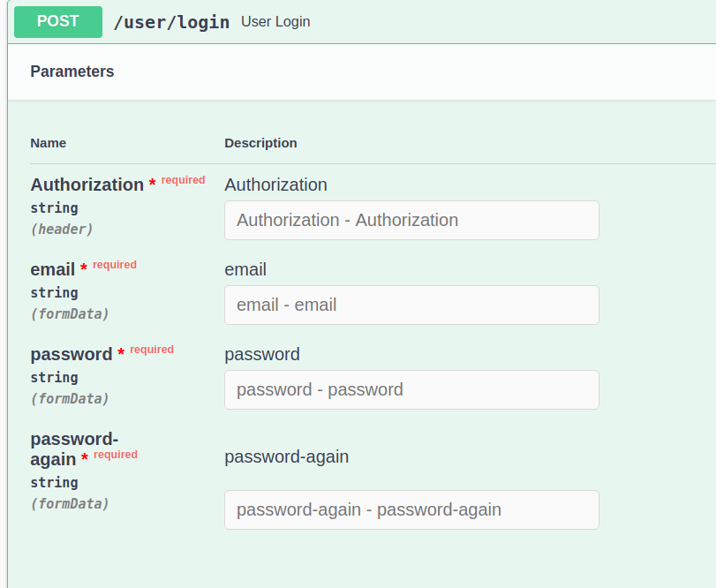Click the Description column header
The width and height of the screenshot is (716, 588).
pos(260,143)
